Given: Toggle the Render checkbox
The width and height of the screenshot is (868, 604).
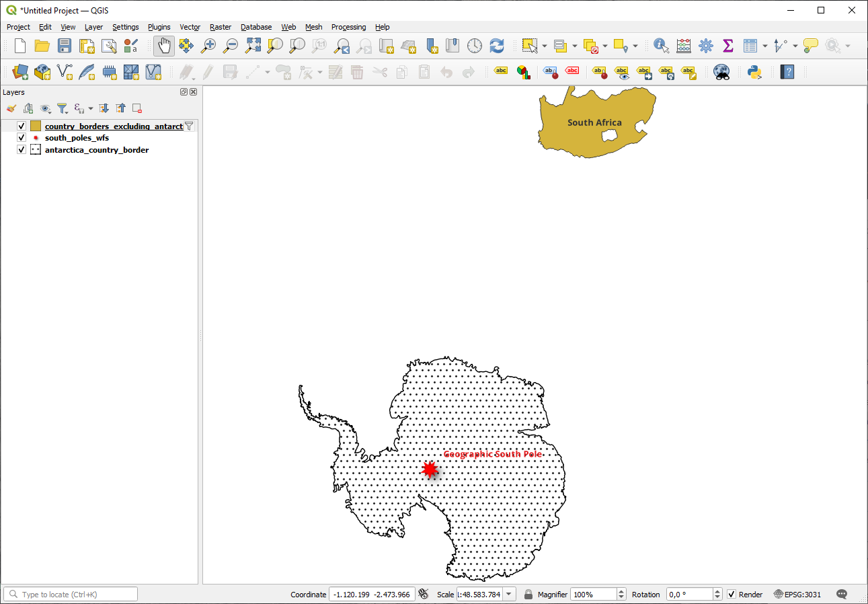Looking at the screenshot, I should point(732,595).
